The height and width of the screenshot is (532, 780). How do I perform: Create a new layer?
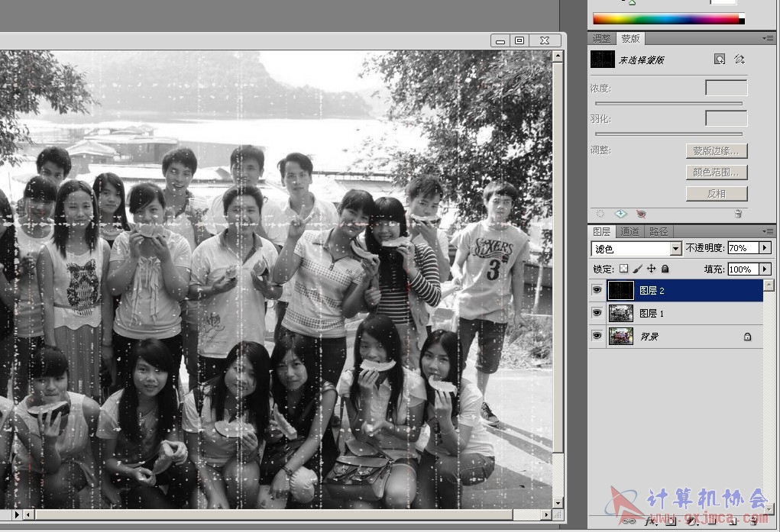[733, 521]
